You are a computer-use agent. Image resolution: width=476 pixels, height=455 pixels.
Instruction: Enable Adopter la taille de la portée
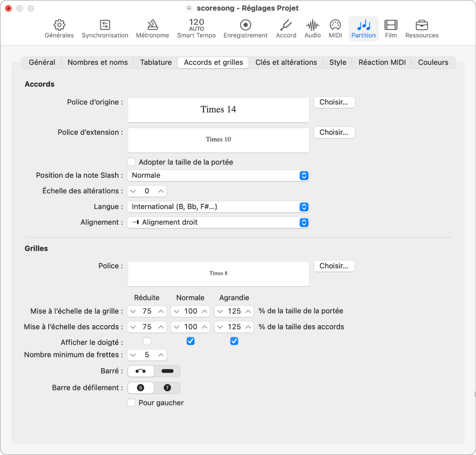pos(131,162)
